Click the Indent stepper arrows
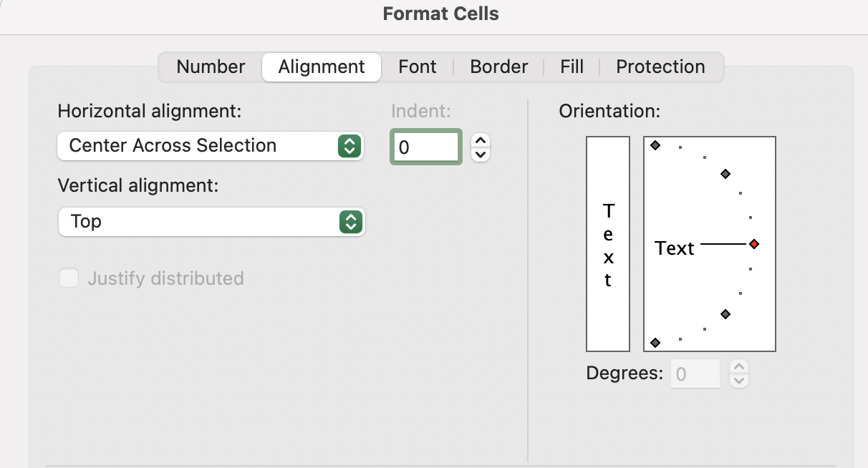Screen dimensions: 868x468 481,147
